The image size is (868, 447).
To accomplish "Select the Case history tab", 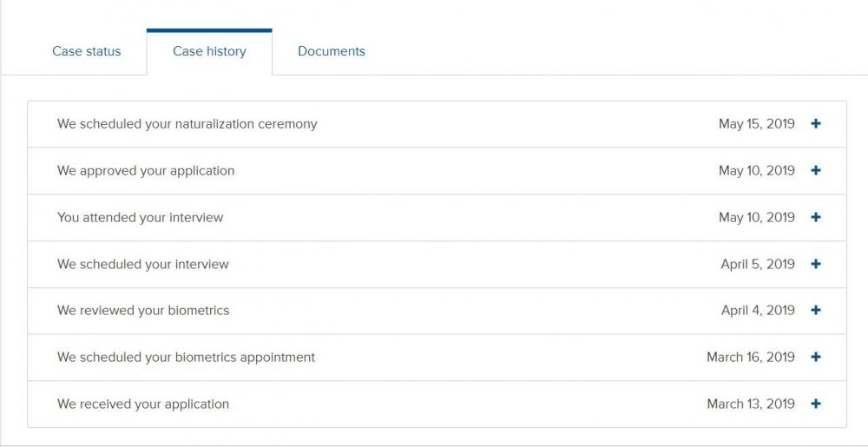I will click(x=209, y=51).
